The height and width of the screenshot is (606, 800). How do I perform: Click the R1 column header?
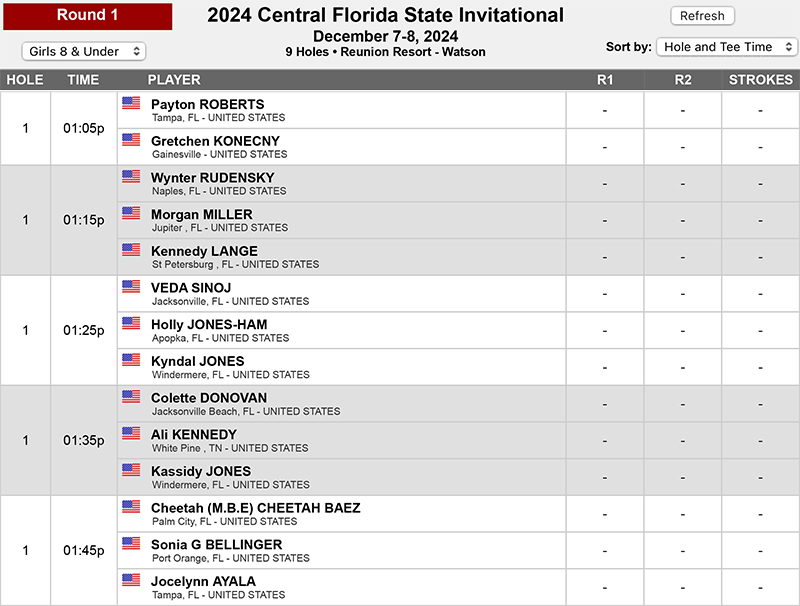pos(605,80)
